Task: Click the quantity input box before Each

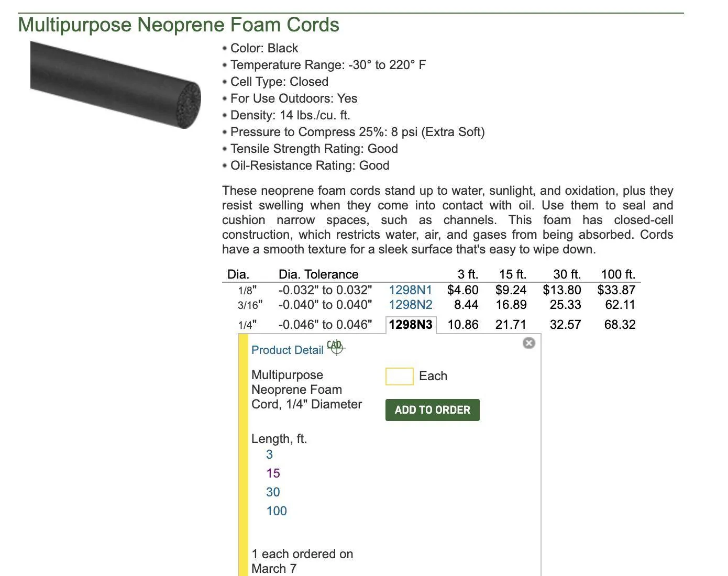Action: [x=400, y=376]
